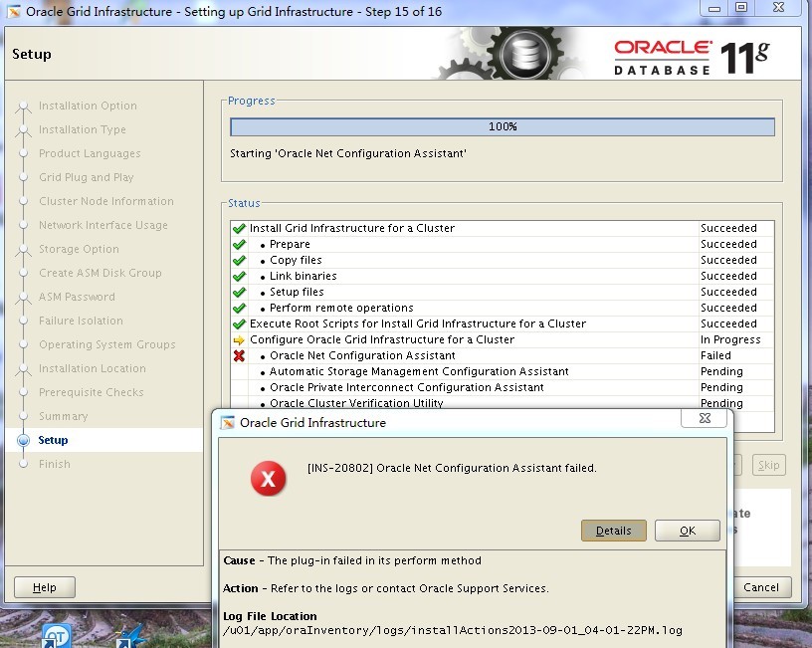This screenshot has width=812, height=648.
Task: Click the red failed mark beside Oracle Net Configuration Assistant
Action: click(239, 356)
